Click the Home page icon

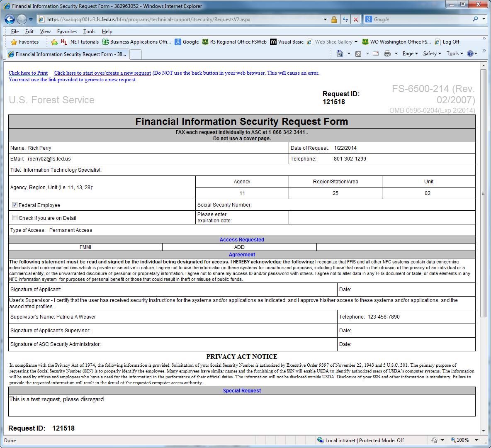tap(340, 54)
